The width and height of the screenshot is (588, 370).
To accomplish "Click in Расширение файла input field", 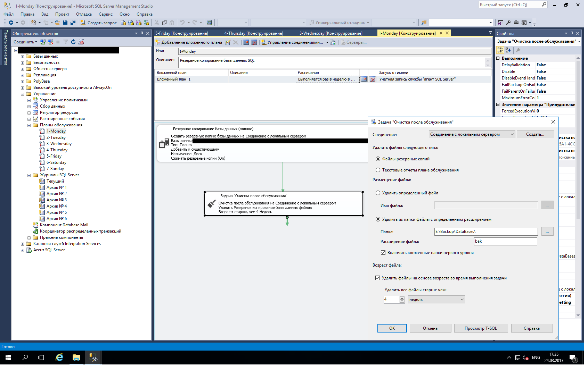I will (x=506, y=241).
